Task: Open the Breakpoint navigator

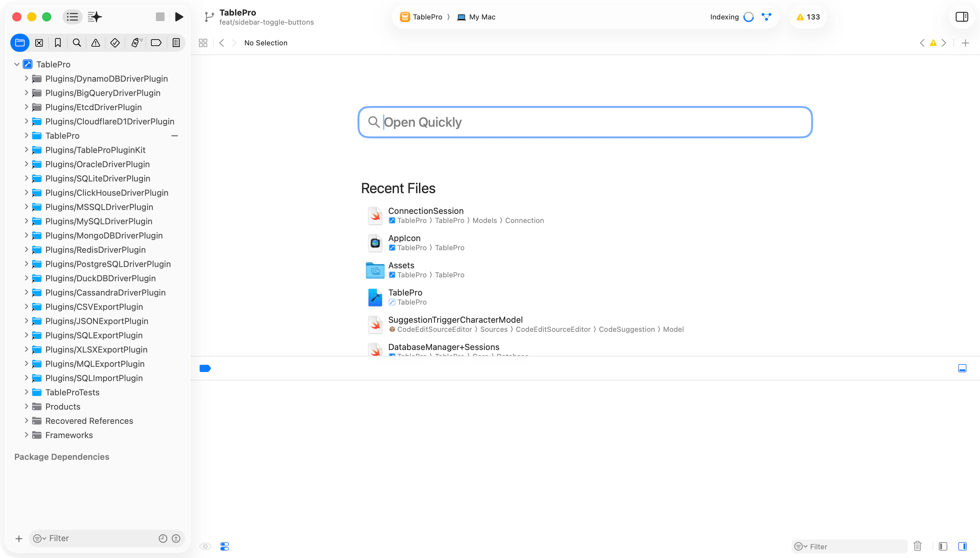Action: point(156,42)
